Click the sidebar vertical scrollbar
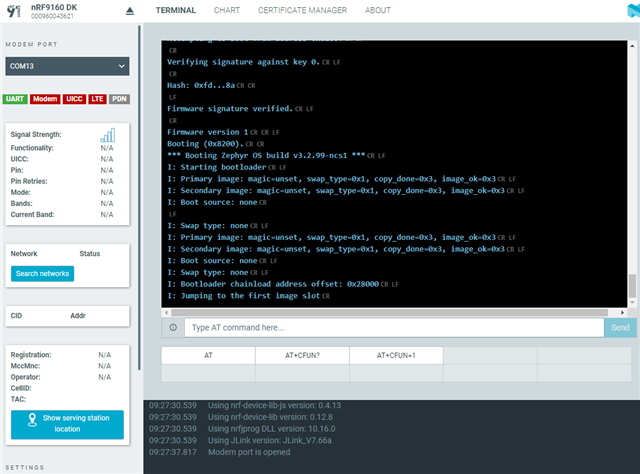The width and height of the screenshot is (640, 474). (139, 198)
